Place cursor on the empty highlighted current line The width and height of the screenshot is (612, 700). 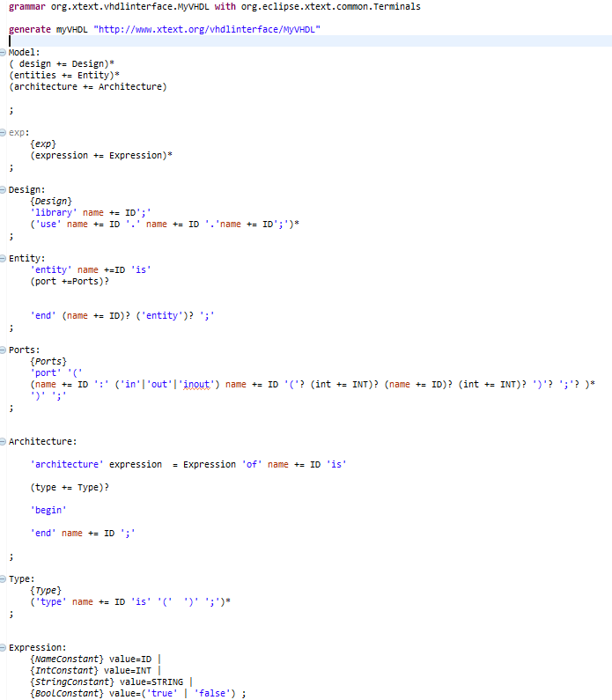[310, 41]
